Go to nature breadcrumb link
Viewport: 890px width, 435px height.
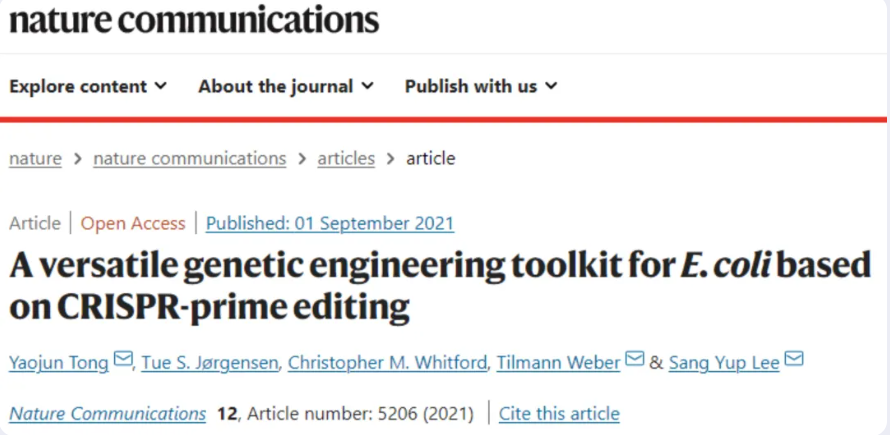pos(35,158)
